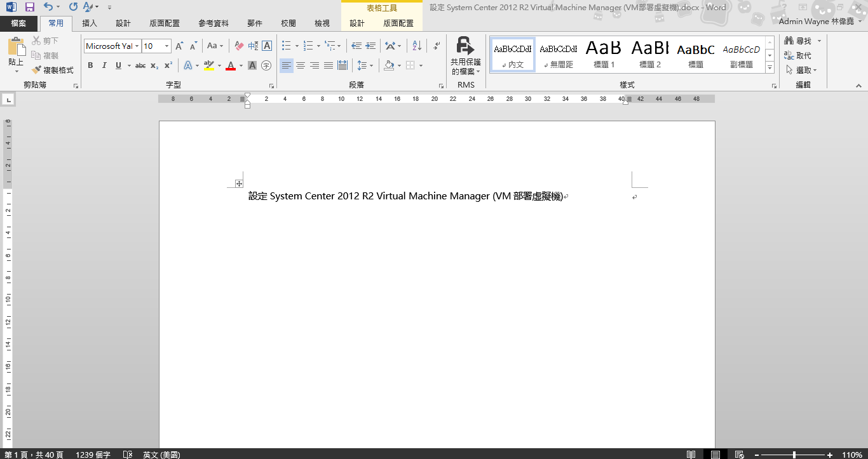Click the 共用保護的檔案 RMS icon
The image size is (868, 459).
466,56
